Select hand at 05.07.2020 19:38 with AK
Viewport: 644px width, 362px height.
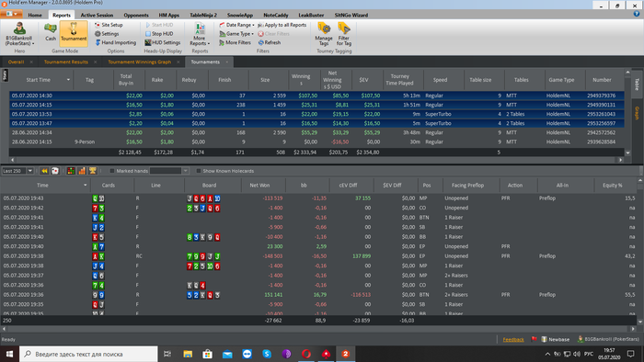(x=319, y=256)
